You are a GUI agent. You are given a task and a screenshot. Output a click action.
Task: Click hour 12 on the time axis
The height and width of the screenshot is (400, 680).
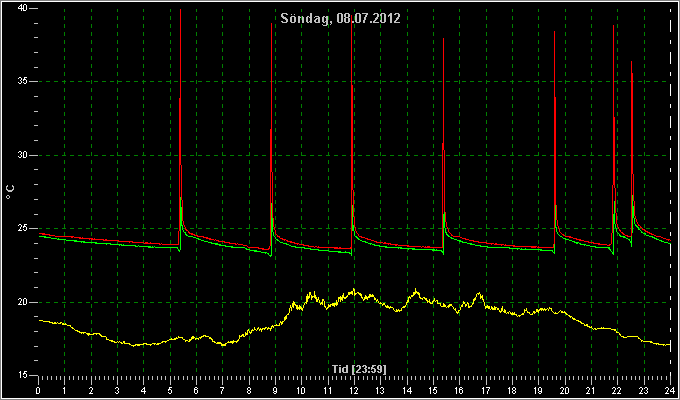[x=354, y=391]
